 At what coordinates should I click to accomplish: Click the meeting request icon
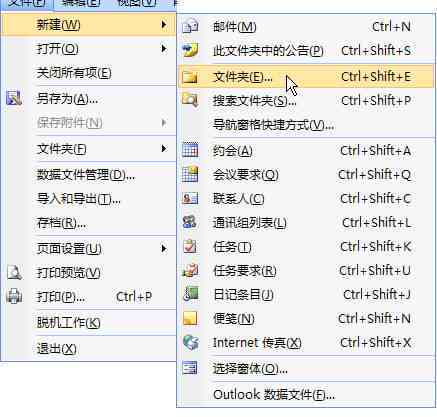[x=190, y=174]
